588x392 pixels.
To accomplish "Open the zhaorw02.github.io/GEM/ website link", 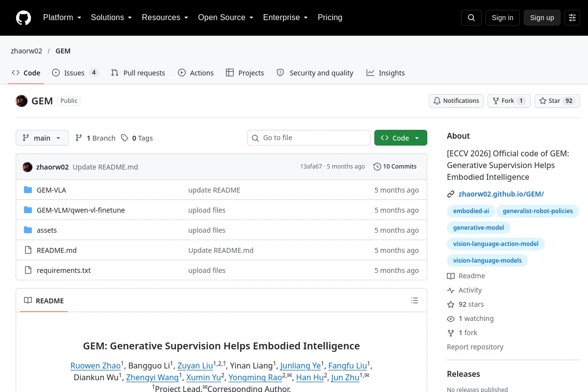I will tap(501, 194).
